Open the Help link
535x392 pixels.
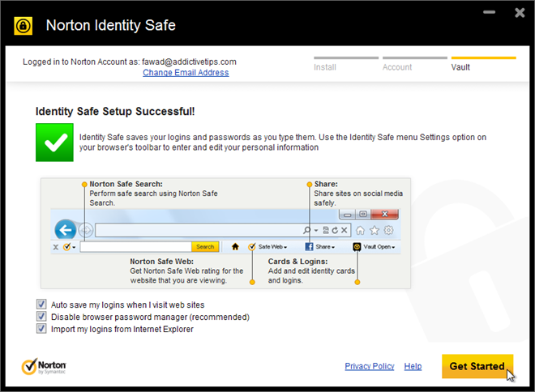click(413, 366)
